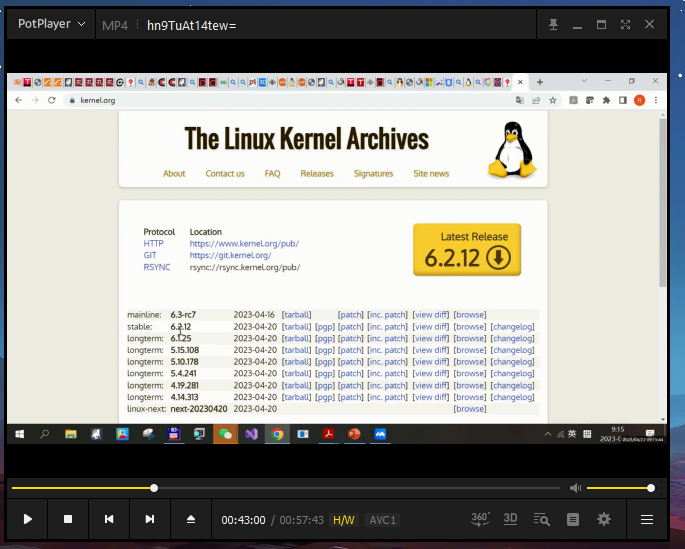Click Chrome reload button in video

click(52, 100)
